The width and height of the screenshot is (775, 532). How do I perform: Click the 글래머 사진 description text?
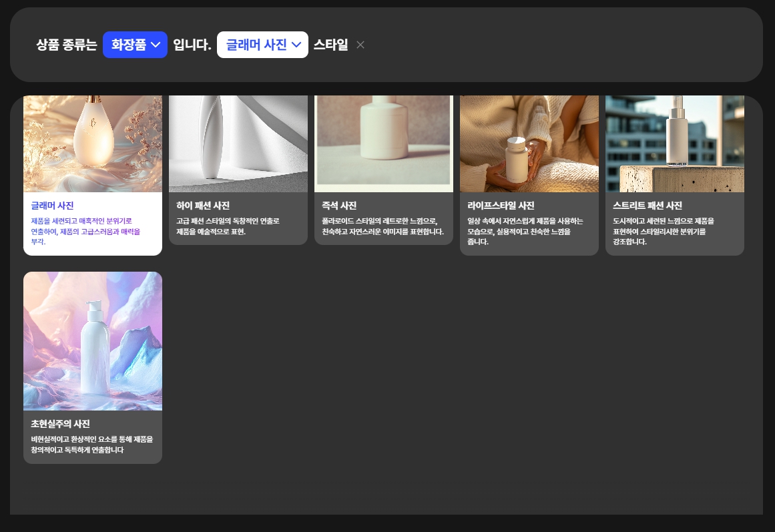tap(85, 232)
